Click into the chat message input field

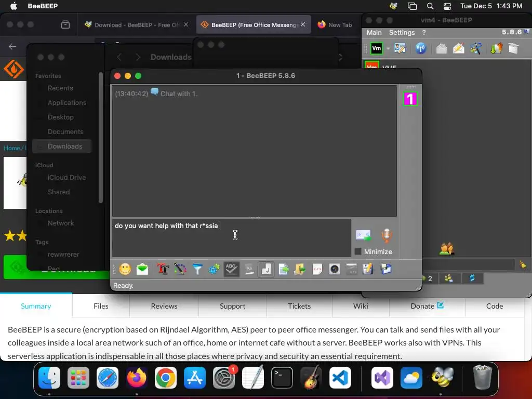coord(232,238)
